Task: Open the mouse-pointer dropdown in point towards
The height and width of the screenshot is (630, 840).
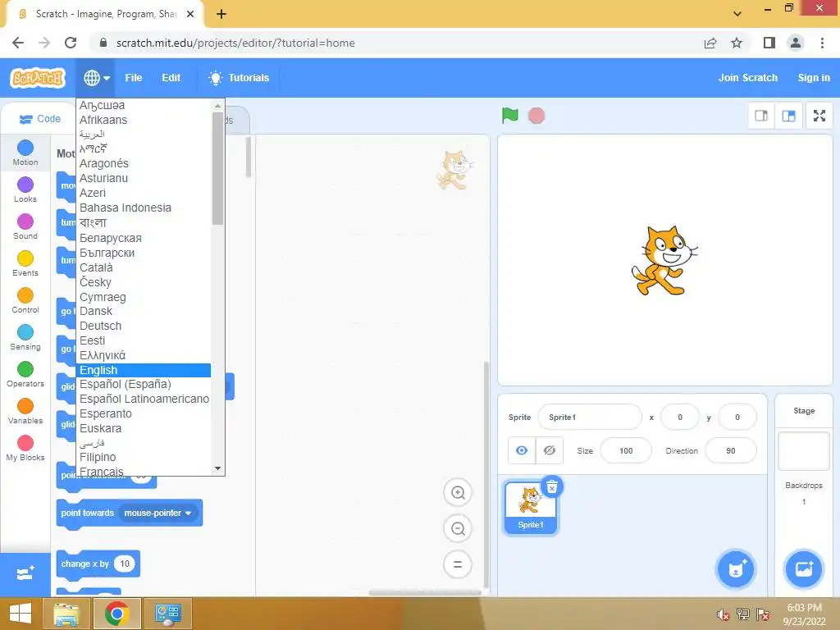Action: point(157,514)
